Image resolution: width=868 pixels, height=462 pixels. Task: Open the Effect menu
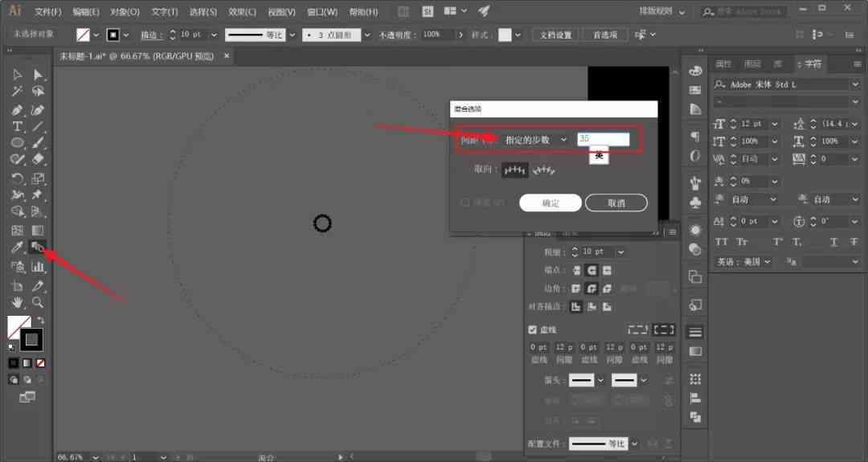coord(242,11)
